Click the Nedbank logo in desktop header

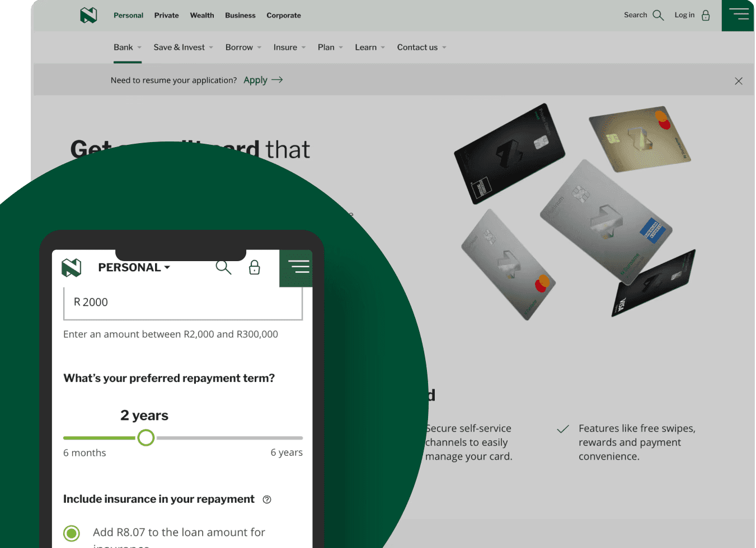[x=88, y=15]
